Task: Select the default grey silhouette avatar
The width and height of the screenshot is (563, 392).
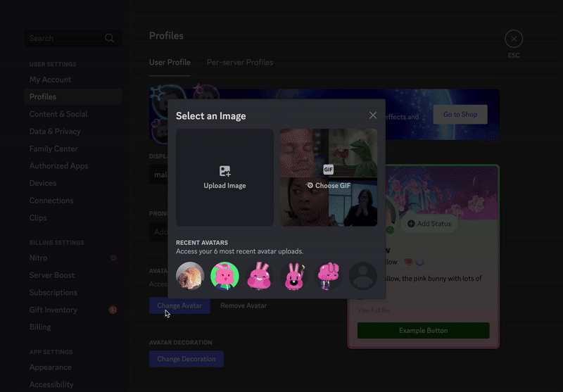Action: [363, 276]
